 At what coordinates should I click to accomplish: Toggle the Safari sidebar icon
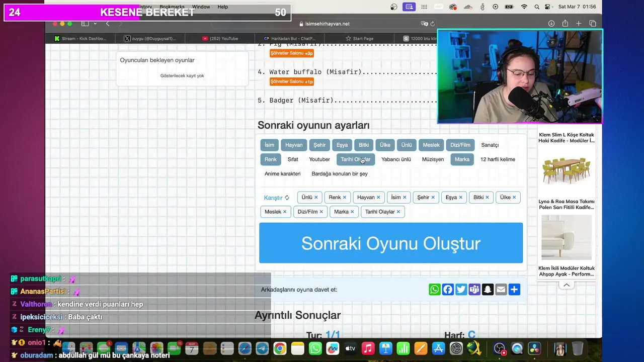click(85, 24)
